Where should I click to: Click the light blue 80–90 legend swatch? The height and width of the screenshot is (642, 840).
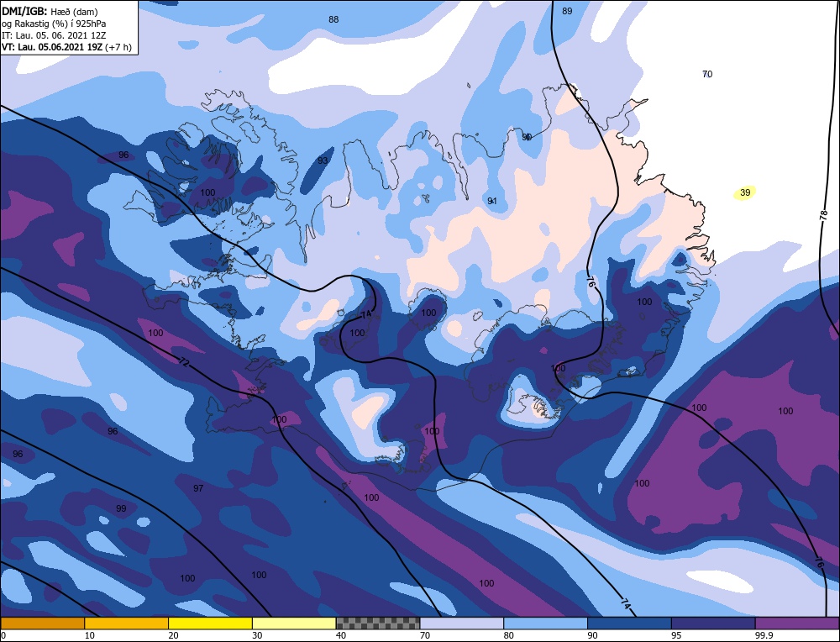pos(545,624)
